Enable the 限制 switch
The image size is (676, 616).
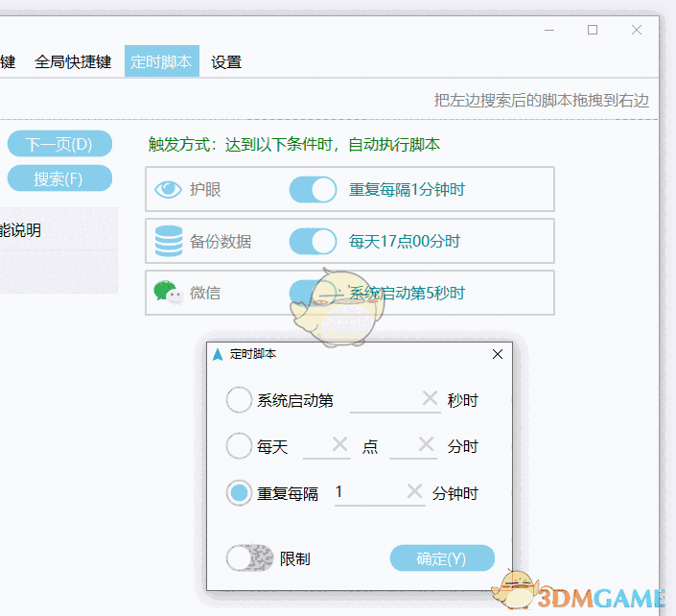point(249,558)
